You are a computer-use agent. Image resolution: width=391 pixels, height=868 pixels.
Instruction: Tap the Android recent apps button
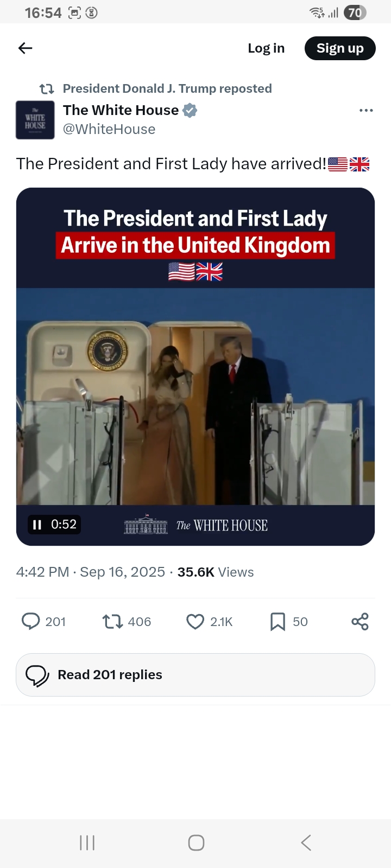[87, 843]
